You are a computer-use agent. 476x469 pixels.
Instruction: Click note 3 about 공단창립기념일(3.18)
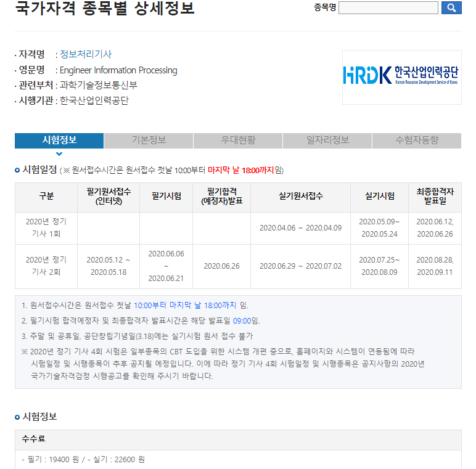tap(137, 336)
